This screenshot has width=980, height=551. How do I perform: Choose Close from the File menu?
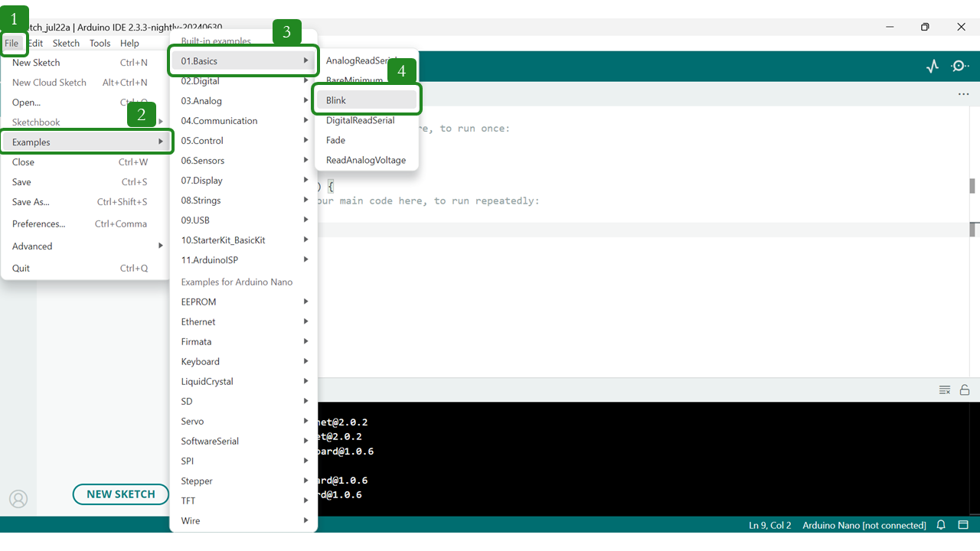(x=84, y=162)
